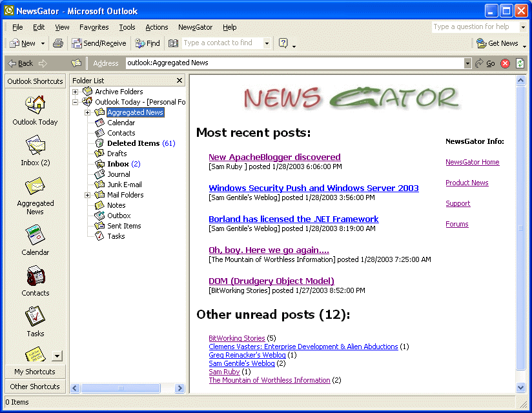Click in the 'Type a contact to find' field

pyautogui.click(x=223, y=43)
